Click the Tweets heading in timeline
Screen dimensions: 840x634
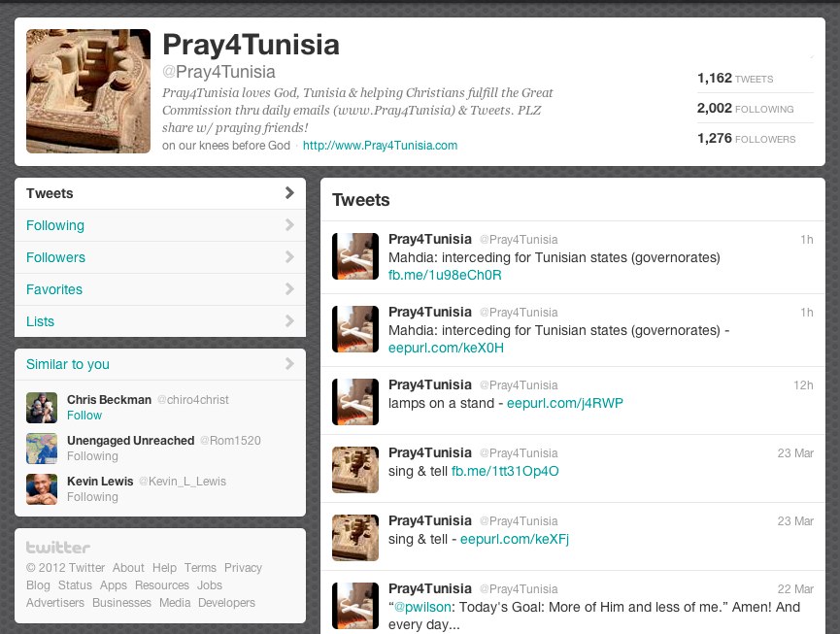[361, 200]
